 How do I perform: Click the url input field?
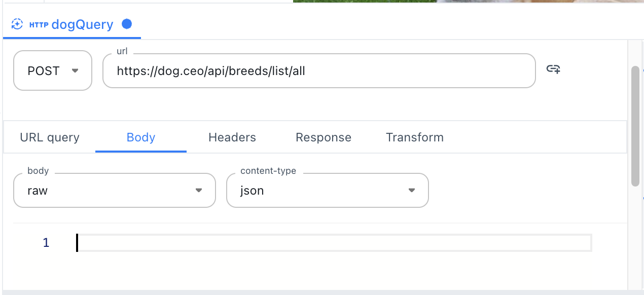[319, 71]
